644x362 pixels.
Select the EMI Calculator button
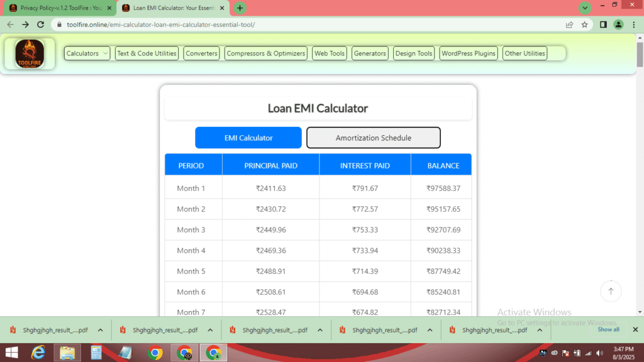coord(248,137)
